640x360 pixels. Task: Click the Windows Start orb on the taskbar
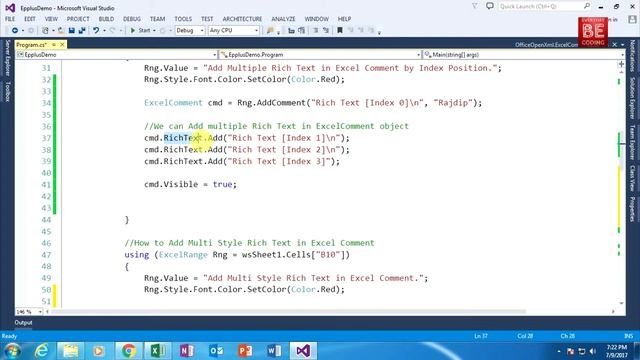12,351
